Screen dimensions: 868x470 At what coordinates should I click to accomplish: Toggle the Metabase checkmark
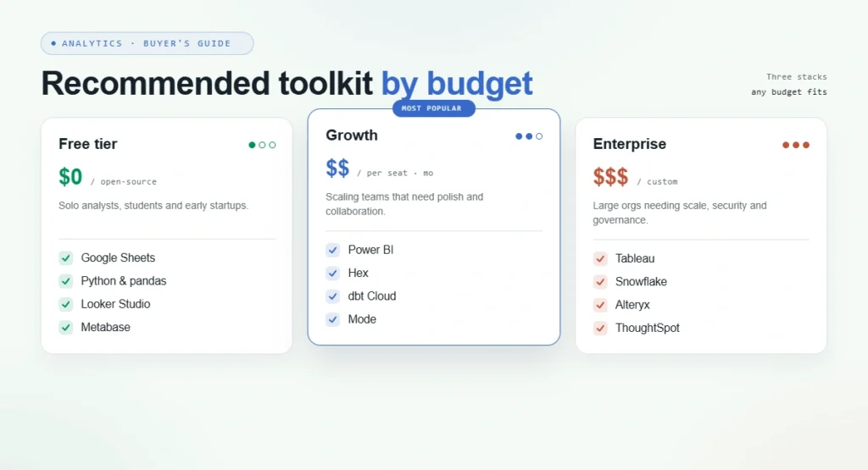coord(66,328)
